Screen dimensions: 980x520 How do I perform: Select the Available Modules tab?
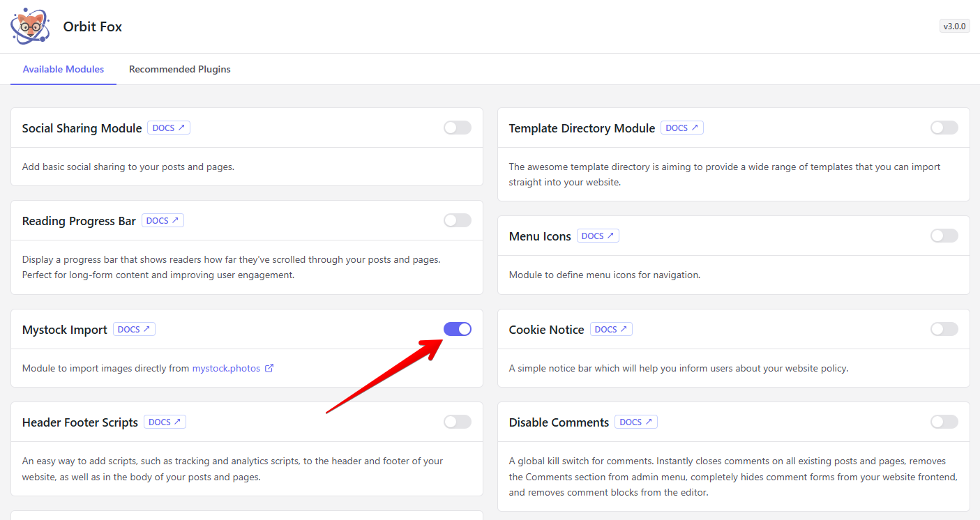[63, 69]
